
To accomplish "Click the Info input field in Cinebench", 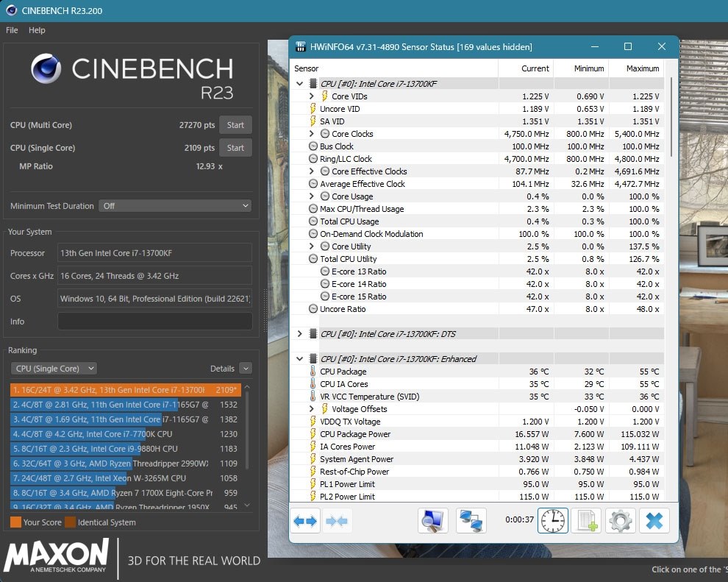I will click(x=154, y=322).
